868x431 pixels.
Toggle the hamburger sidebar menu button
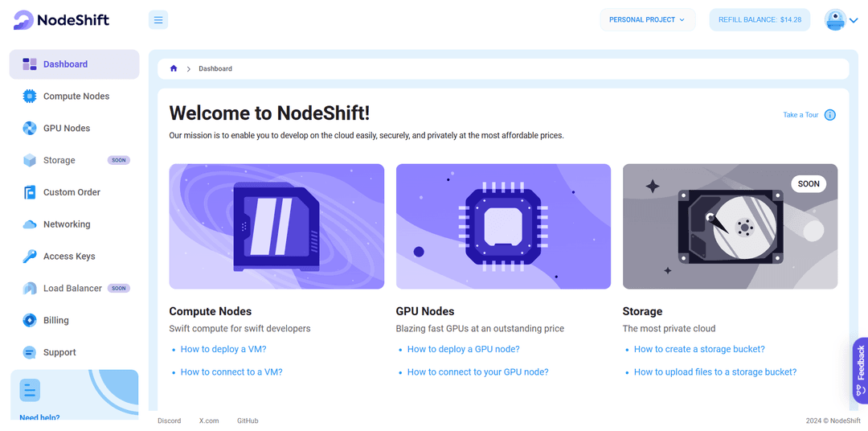pos(158,20)
